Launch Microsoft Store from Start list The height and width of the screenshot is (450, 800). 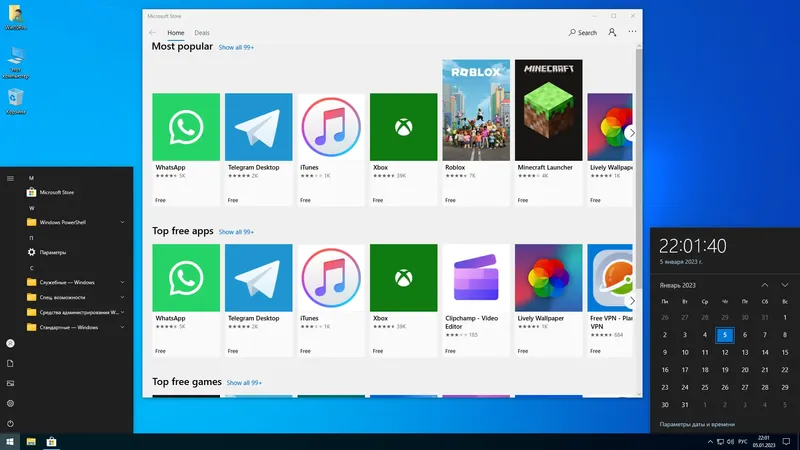(x=76, y=192)
